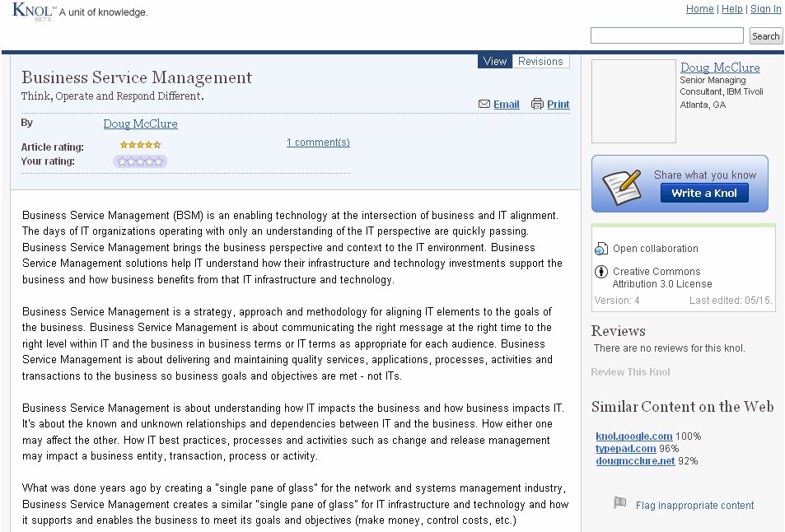Go to the Home page link
Screen dimensions: 785x532
click(x=700, y=9)
